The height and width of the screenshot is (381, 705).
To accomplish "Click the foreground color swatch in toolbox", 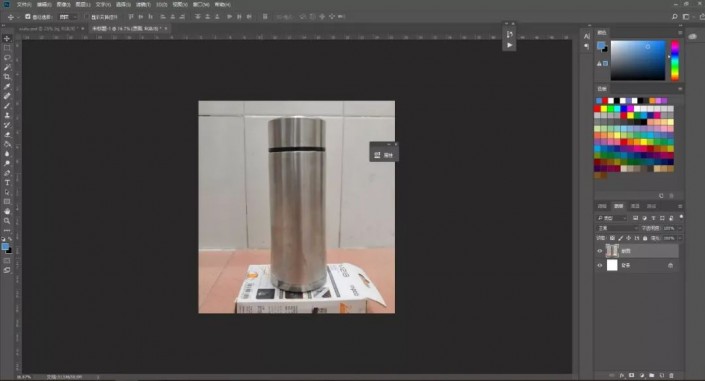I will 5,247.
